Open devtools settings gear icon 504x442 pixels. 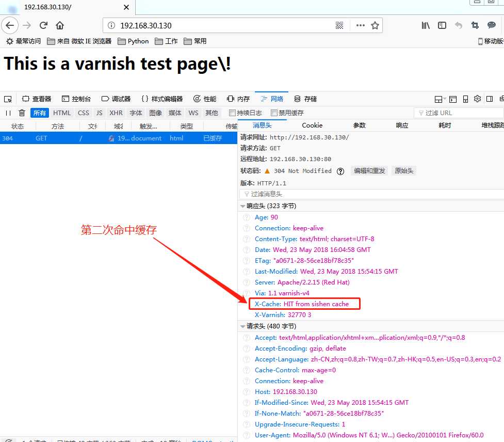tap(477, 99)
